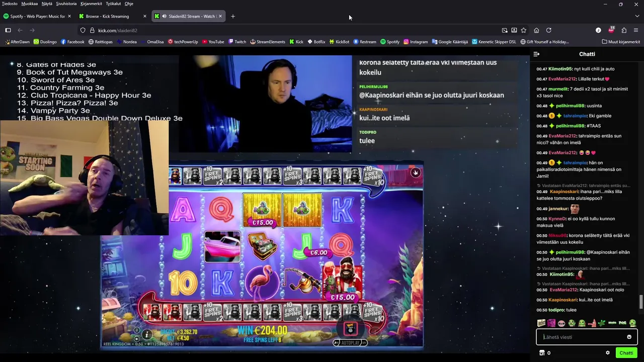Click the install site as app icon
644x362 pixels.
pyautogui.click(x=514, y=30)
